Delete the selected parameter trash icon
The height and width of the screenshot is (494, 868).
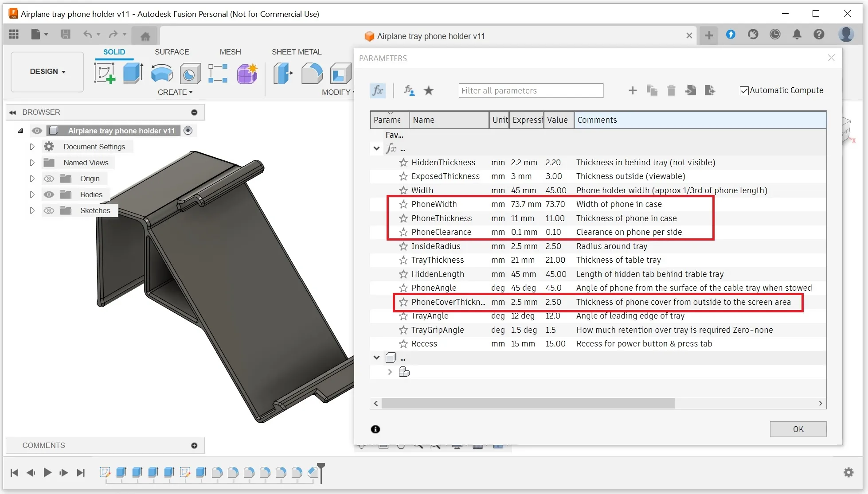(x=671, y=90)
